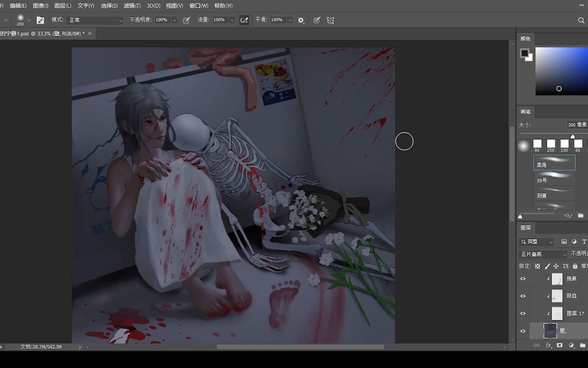Select the 刻画 brush preset
The image size is (588, 368).
tap(554, 194)
